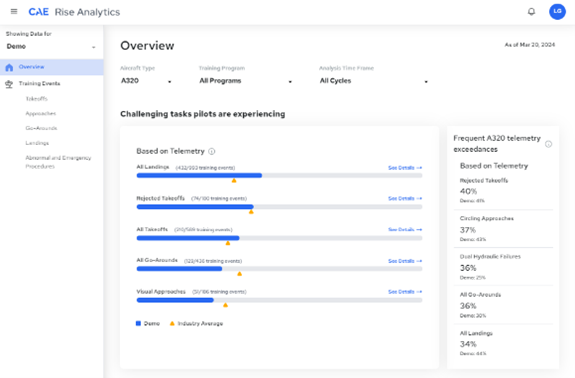Image resolution: width=575 pixels, height=378 pixels.
Task: Open Landings in the sidebar
Action: coord(37,143)
